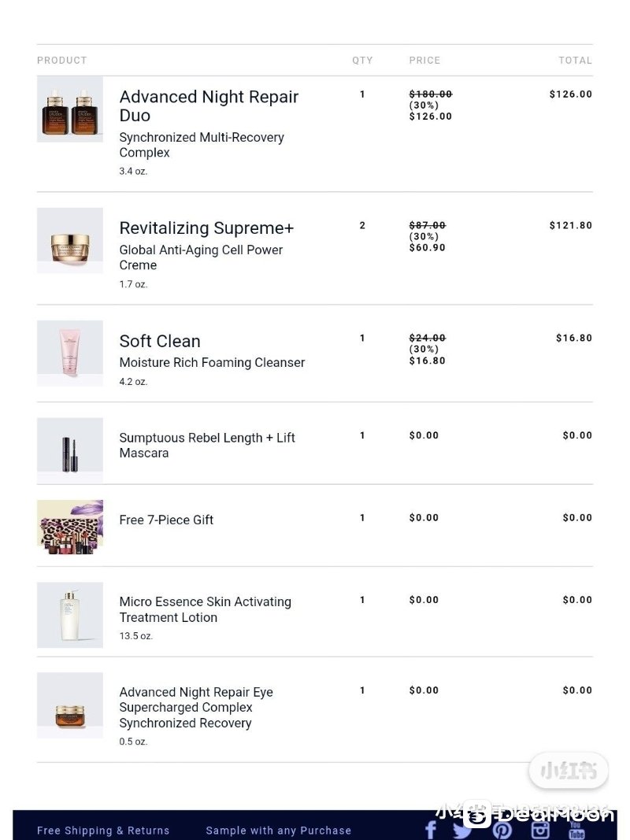Select the Free 7-Piece Gift name
The width and height of the screenshot is (630, 840).
(166, 520)
